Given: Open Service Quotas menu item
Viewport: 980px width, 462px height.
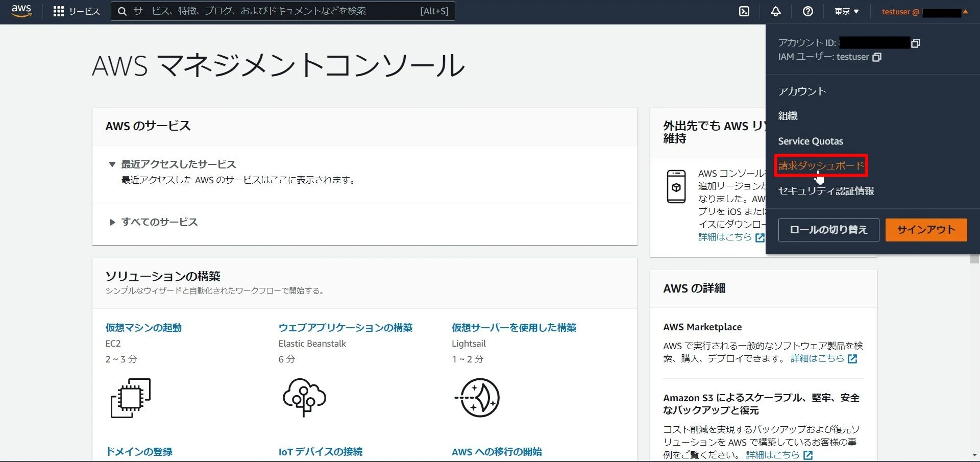Looking at the screenshot, I should tap(811, 141).
